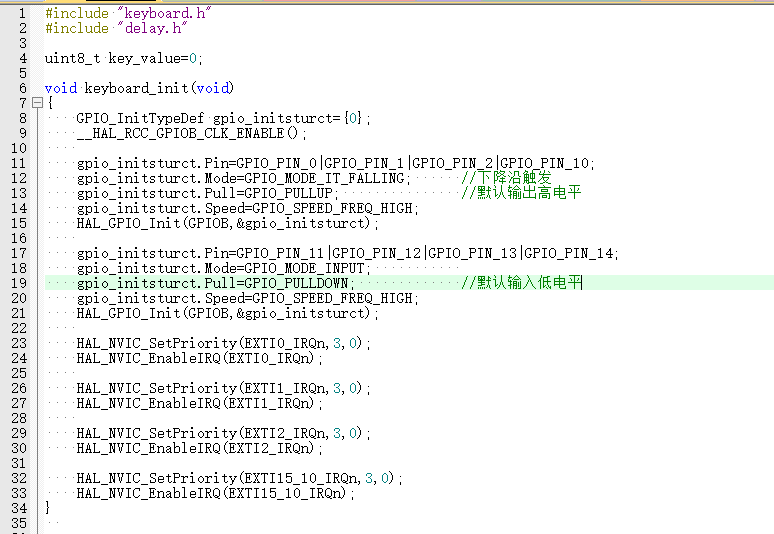Click on "keyboard.h" include string

(x=164, y=13)
